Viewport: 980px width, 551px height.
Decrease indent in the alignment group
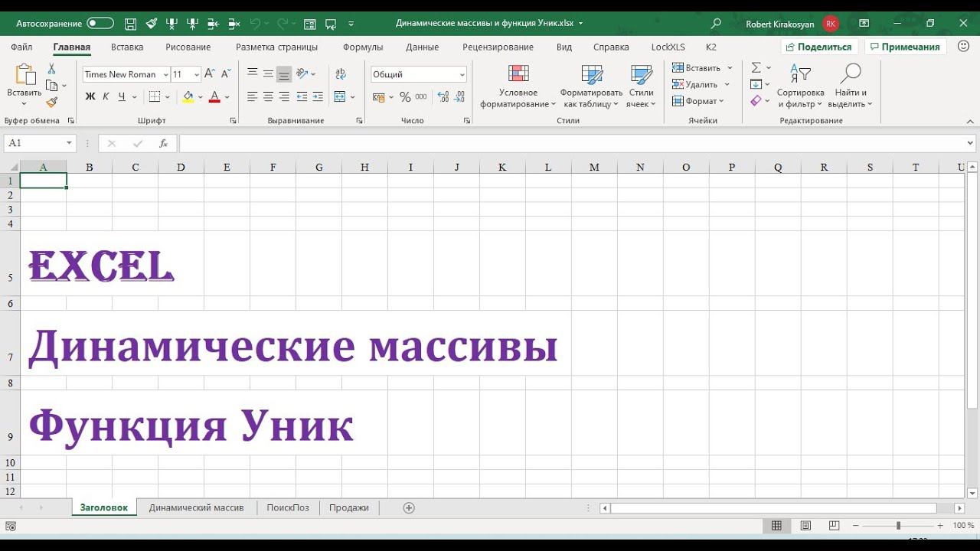coord(302,96)
